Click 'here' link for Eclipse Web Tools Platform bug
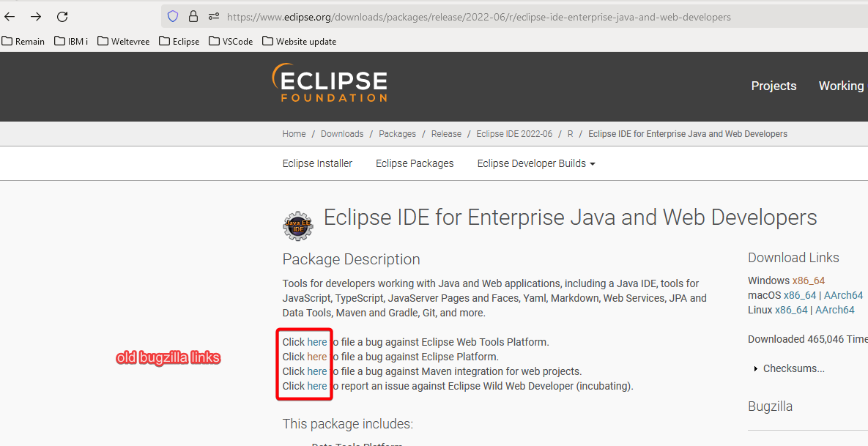 (x=317, y=342)
